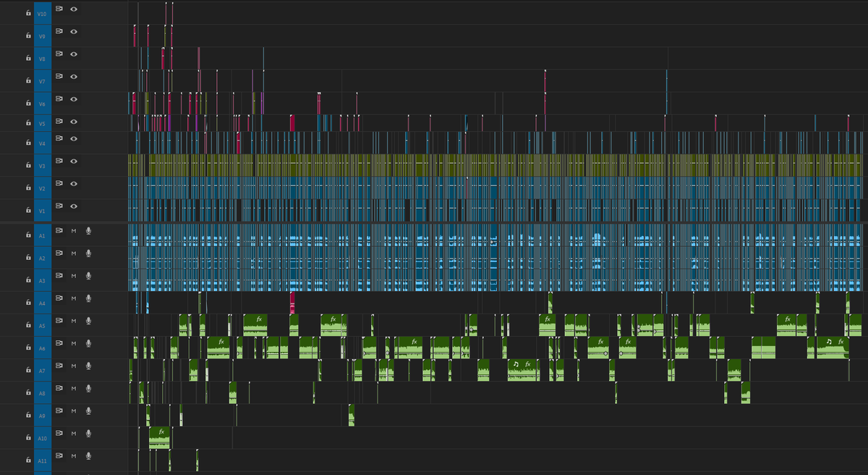Screen dimensions: 868x475
Task: Toggle the eye icon on track V1
Action: (x=74, y=206)
